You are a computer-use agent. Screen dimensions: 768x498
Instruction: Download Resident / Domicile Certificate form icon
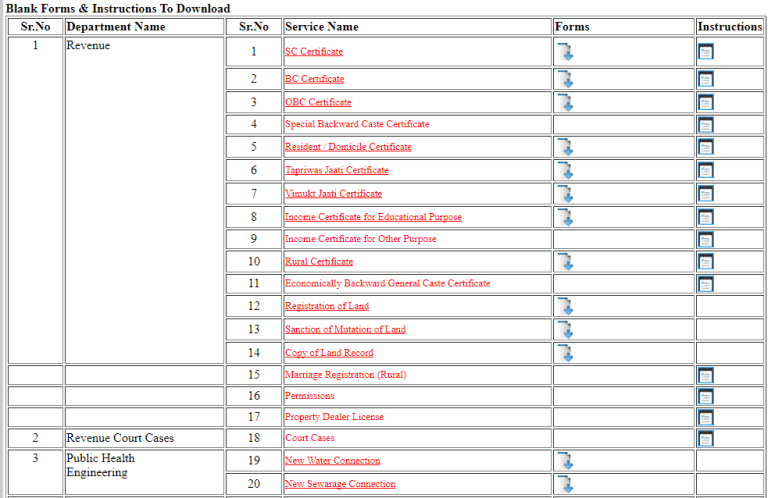(565, 147)
